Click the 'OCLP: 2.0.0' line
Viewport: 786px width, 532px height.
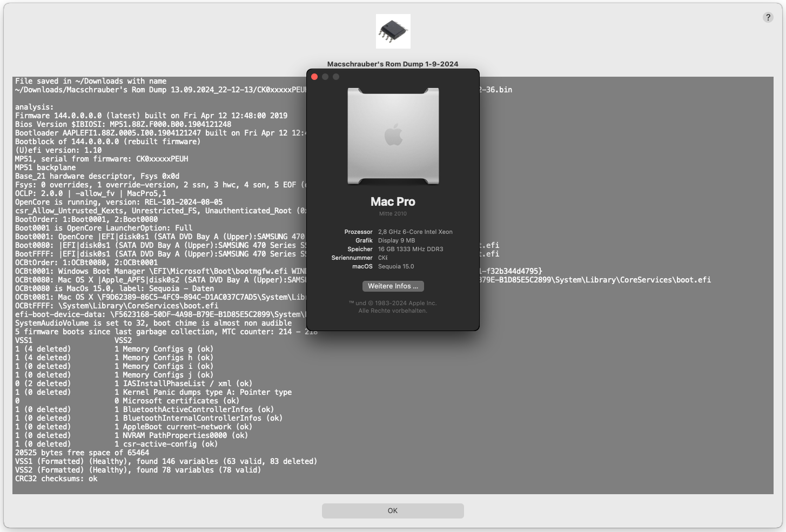tap(91, 193)
